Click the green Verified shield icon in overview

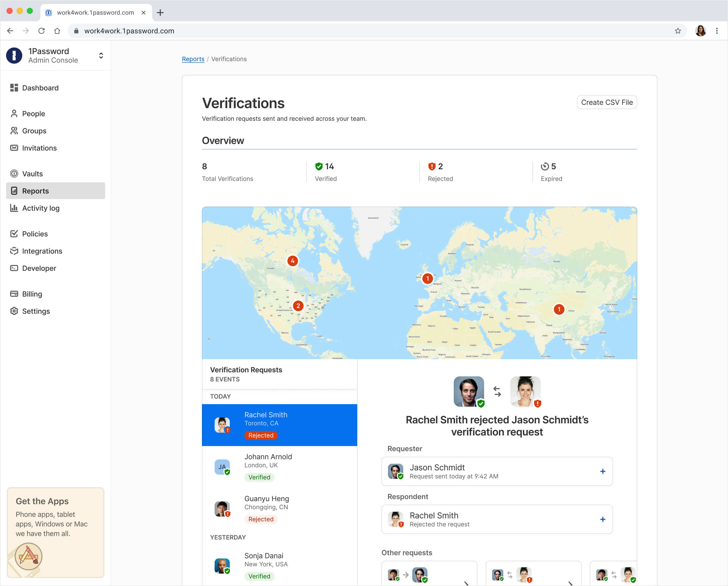coord(319,166)
